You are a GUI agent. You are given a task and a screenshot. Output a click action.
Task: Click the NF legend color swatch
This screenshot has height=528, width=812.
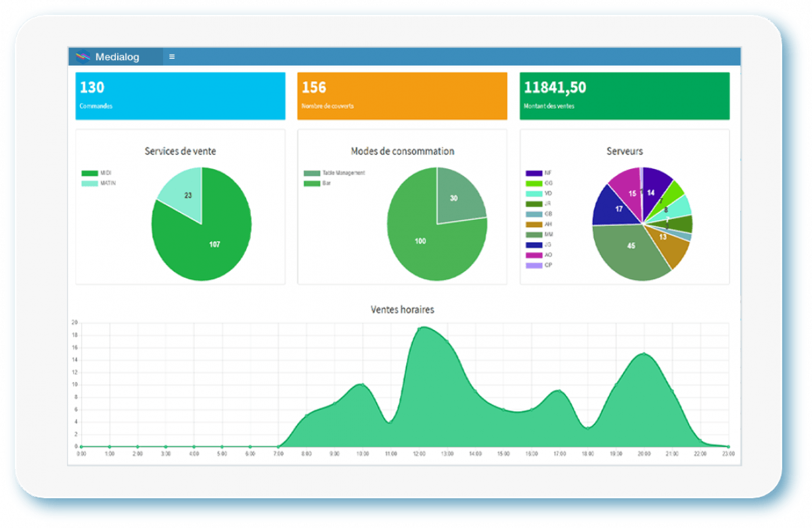coord(534,173)
